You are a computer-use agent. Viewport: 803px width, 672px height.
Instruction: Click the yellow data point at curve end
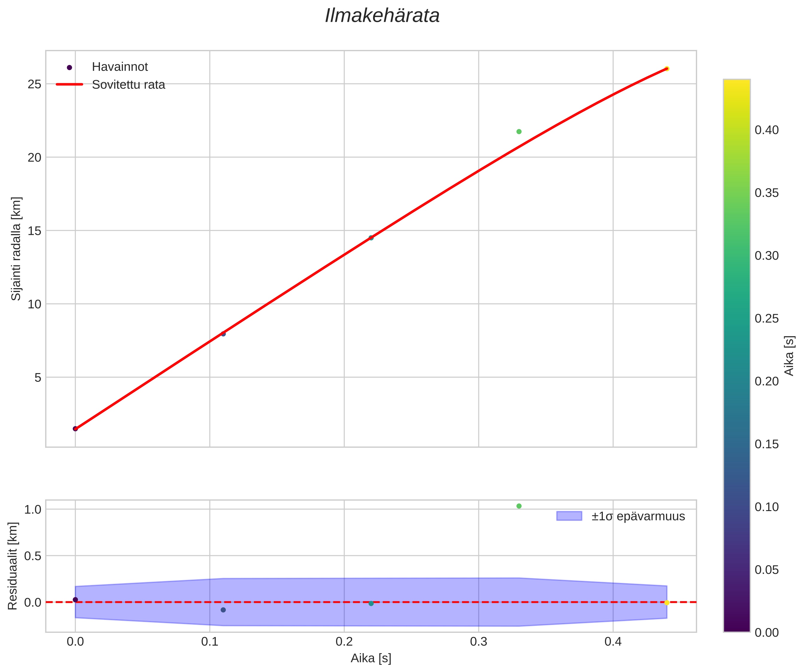pyautogui.click(x=667, y=69)
